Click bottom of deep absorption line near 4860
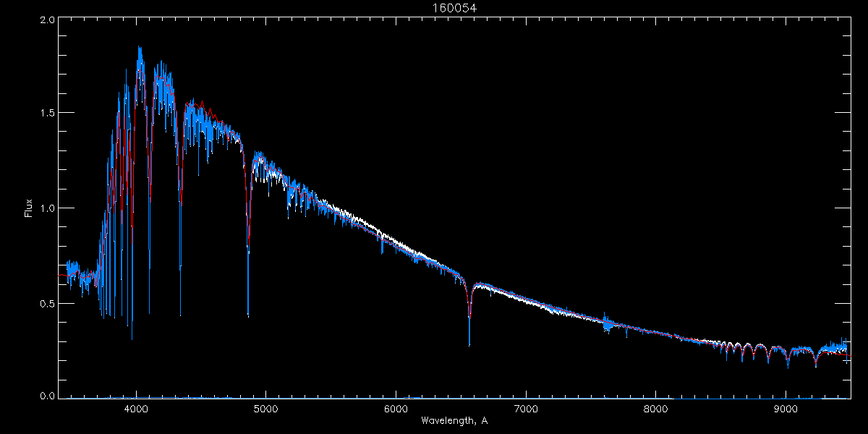This screenshot has width=868, height=434. (248, 314)
